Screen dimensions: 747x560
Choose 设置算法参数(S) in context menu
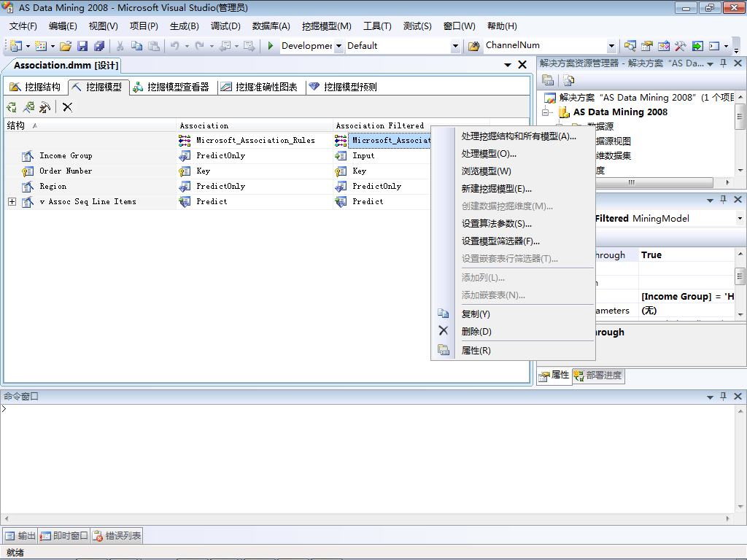tap(496, 224)
